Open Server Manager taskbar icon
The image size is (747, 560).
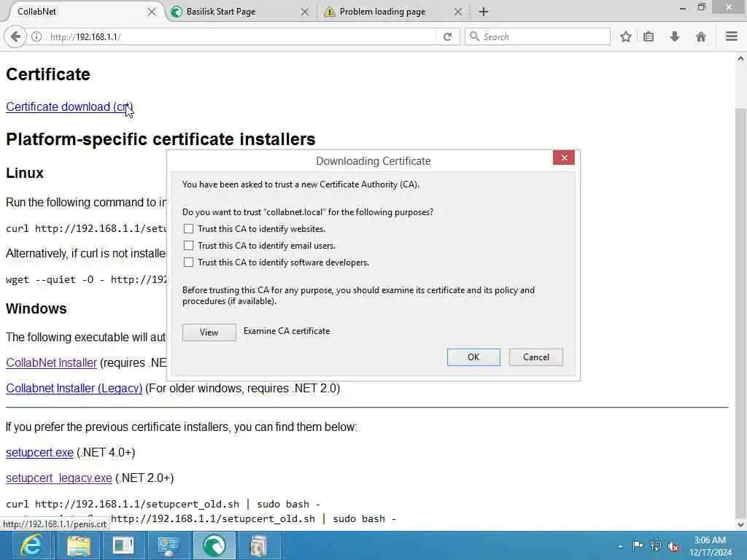click(x=123, y=545)
